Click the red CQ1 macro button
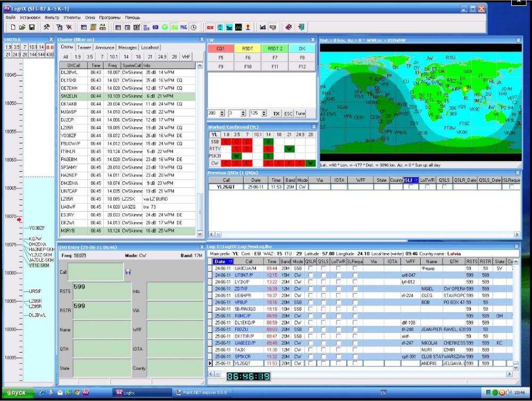Image resolution: width=532 pixels, height=401 pixels. (220, 48)
